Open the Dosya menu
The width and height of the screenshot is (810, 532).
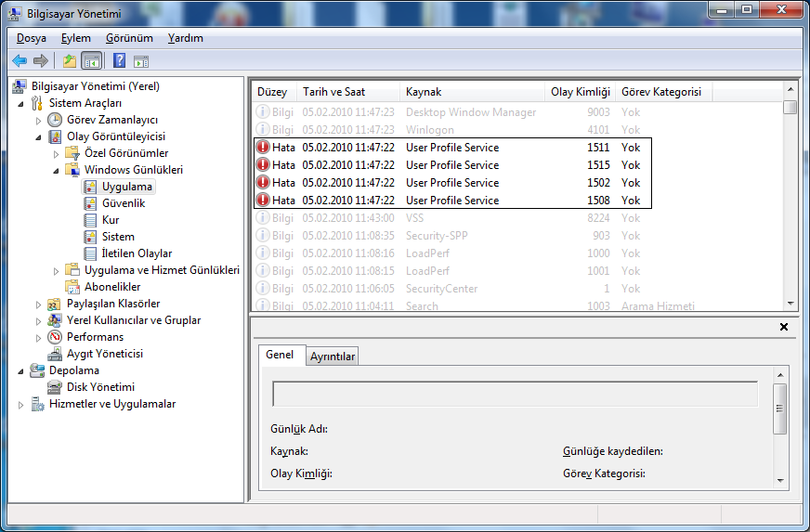[31, 38]
